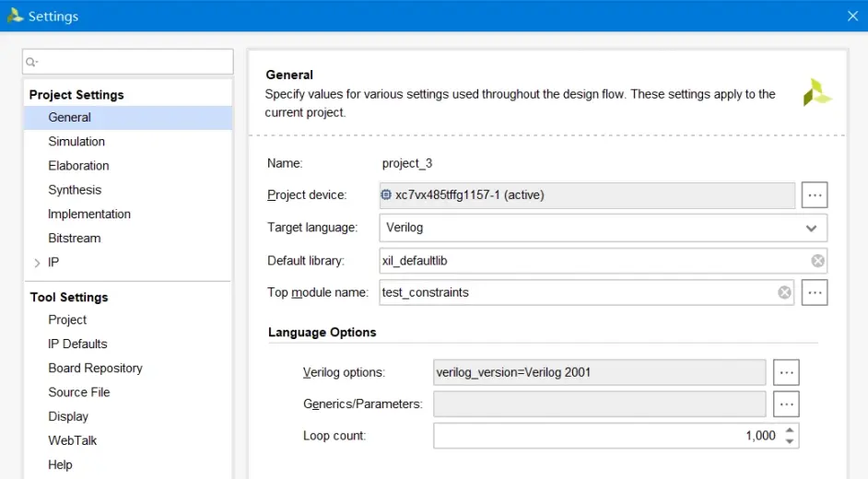Click the Generics/Parameters field
Viewport: 868px width, 479px height.
600,404
